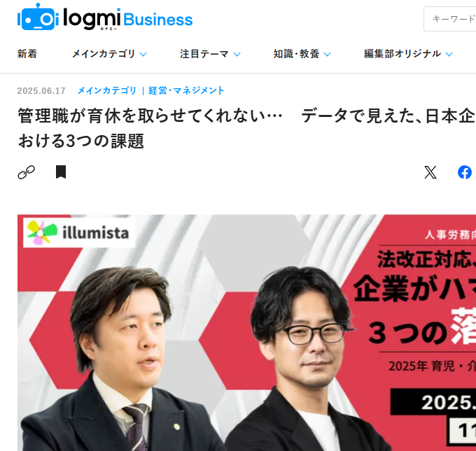Open the 知識・教養 dropdown menu

302,54
